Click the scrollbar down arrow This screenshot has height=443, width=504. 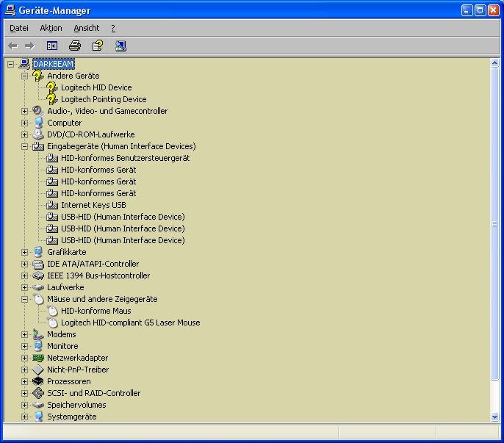494,417
